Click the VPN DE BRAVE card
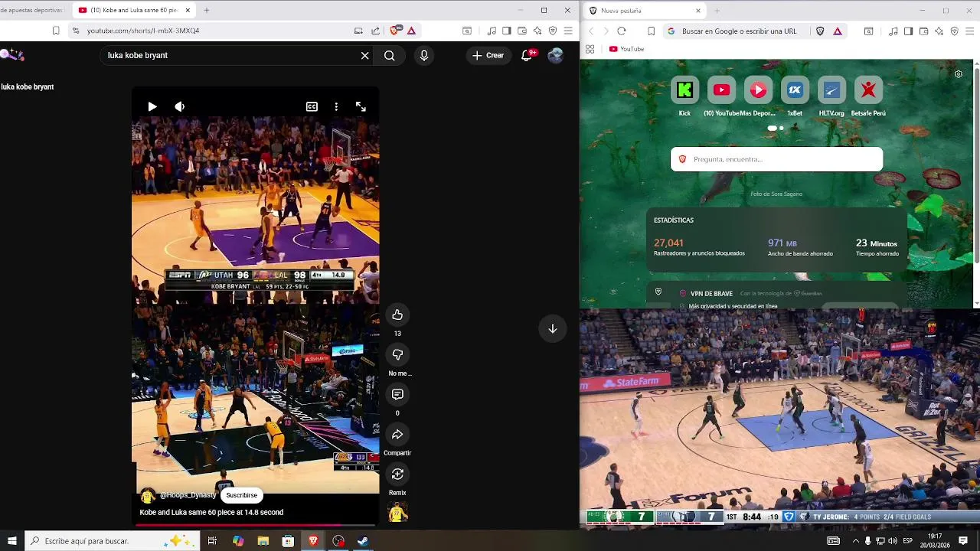The image size is (980, 551). [x=777, y=295]
